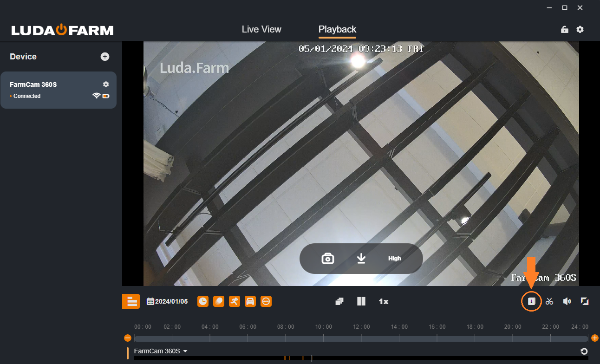This screenshot has width=600, height=364.
Task: Change the 1x playback speed
Action: [x=383, y=301]
